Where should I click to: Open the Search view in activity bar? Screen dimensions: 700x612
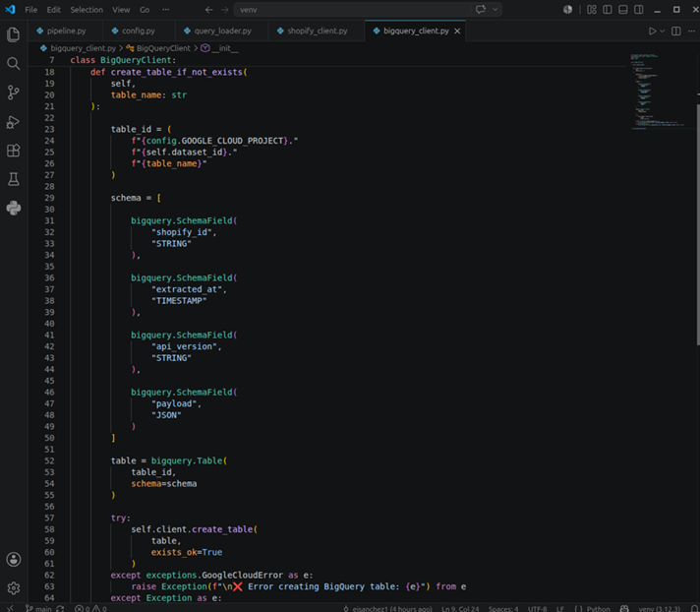[x=14, y=63]
